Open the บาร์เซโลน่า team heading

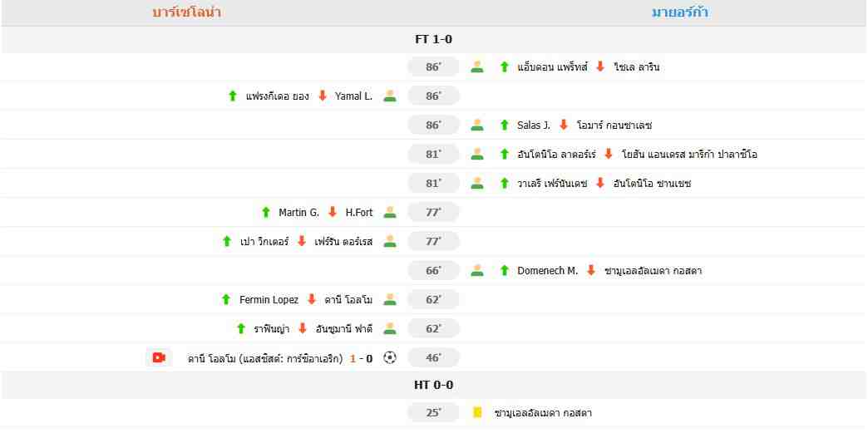187,12
